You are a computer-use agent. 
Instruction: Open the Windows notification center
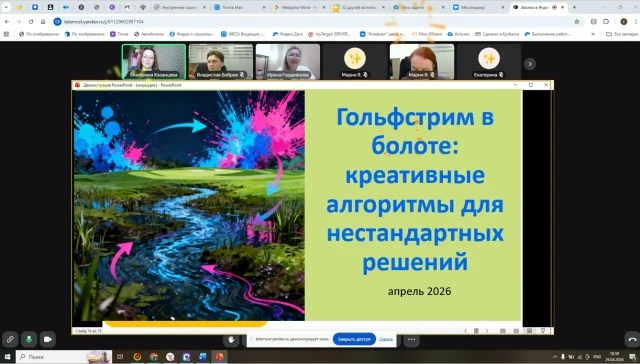tap(634, 357)
